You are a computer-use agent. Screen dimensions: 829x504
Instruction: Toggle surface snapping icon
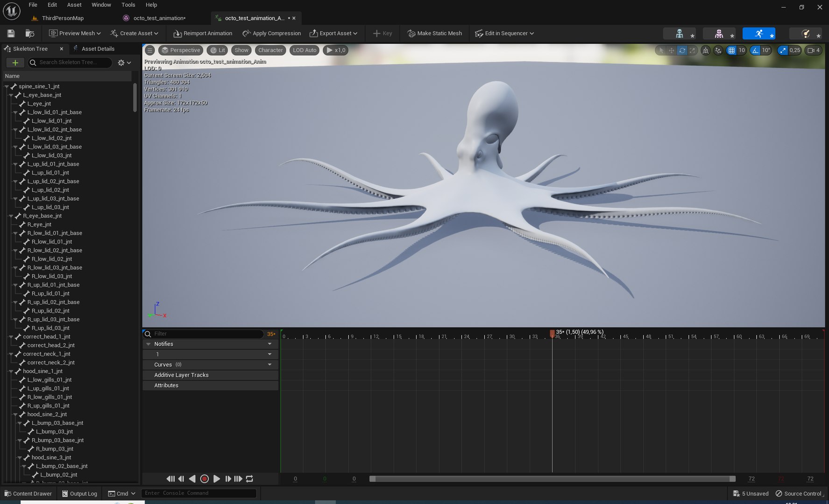coord(718,50)
